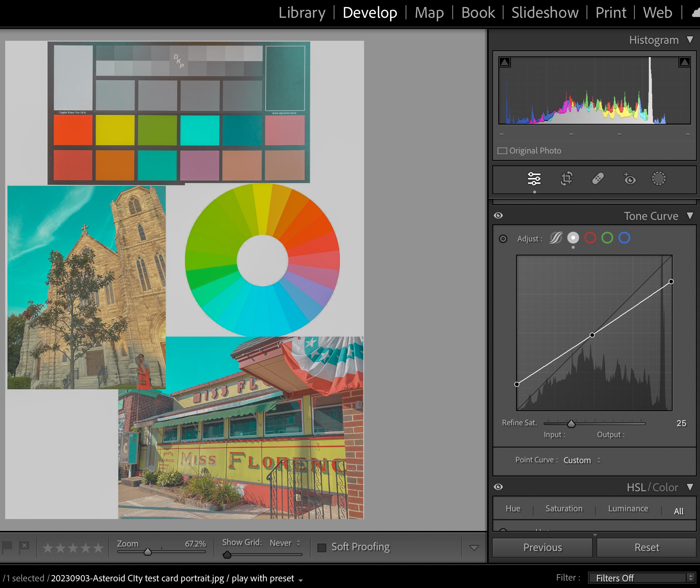The height and width of the screenshot is (588, 700).
Task: Select the red channel curve
Action: (590, 238)
